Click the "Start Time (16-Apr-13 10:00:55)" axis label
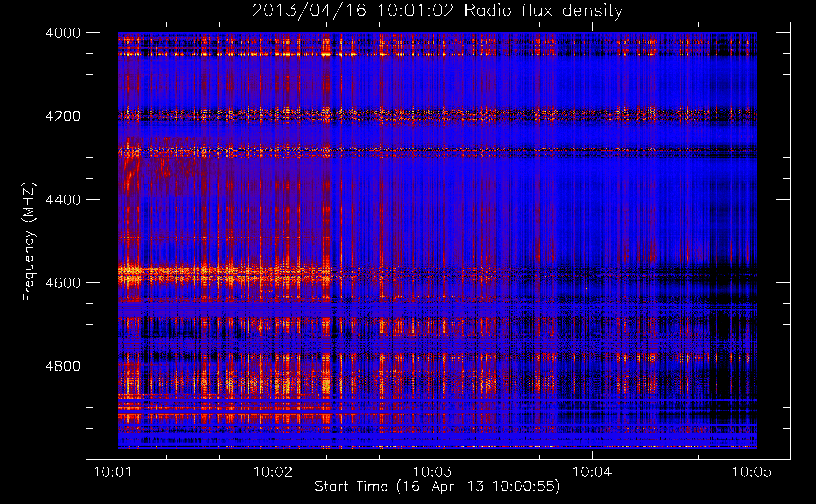Image resolution: width=816 pixels, height=504 pixels. (x=437, y=487)
